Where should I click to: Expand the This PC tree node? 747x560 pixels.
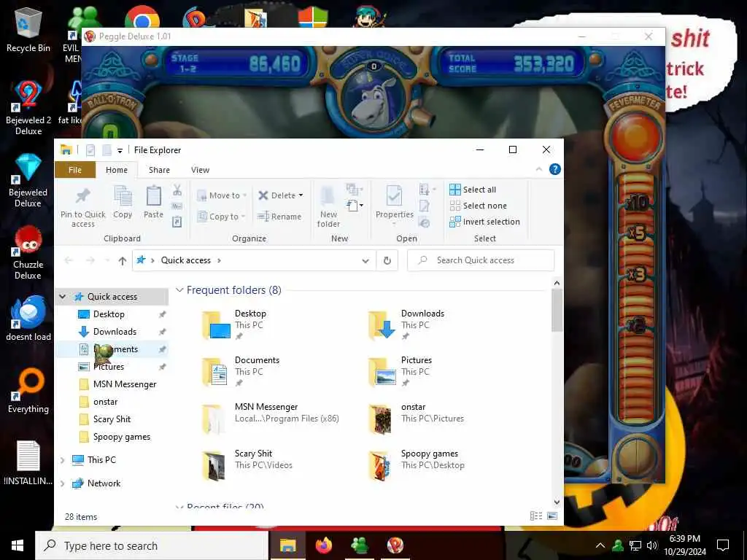63,460
